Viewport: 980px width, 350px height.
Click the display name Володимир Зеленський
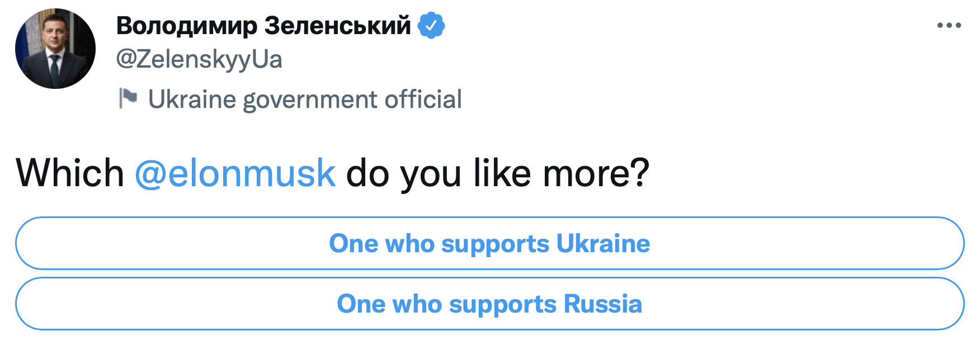(x=263, y=26)
